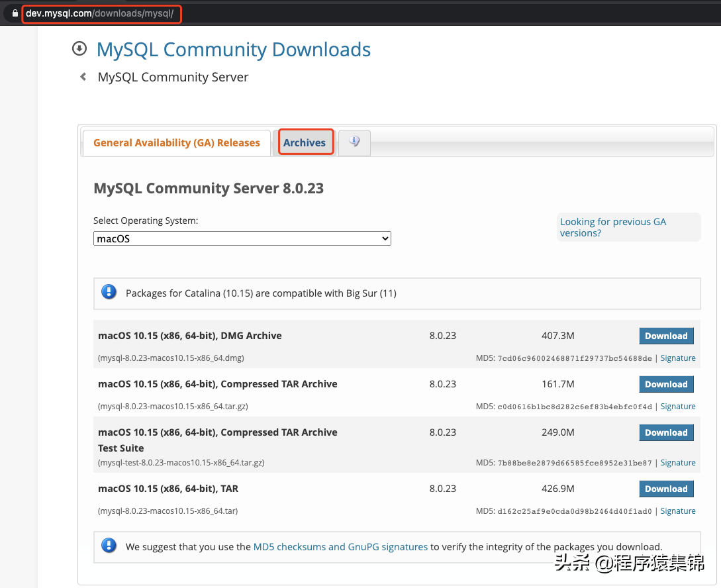This screenshot has width=721, height=588.
Task: Click the download circle icon beside the page title
Action: [79, 48]
